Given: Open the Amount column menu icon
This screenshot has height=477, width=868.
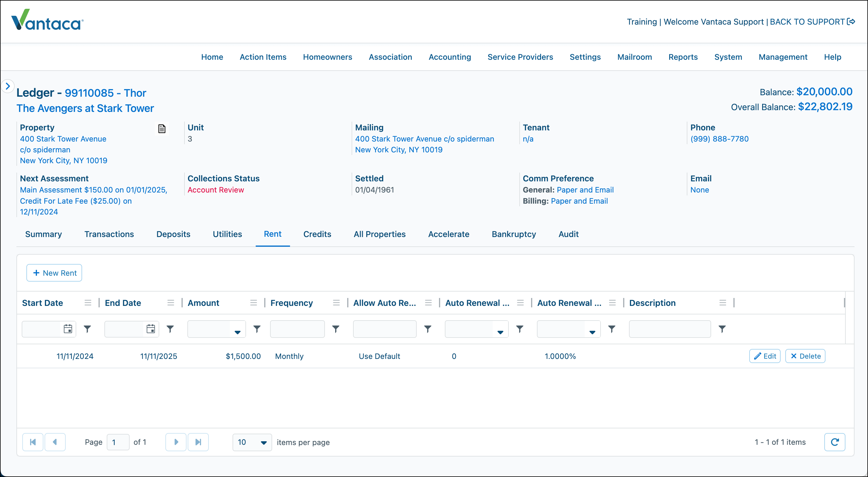Looking at the screenshot, I should 254,303.
